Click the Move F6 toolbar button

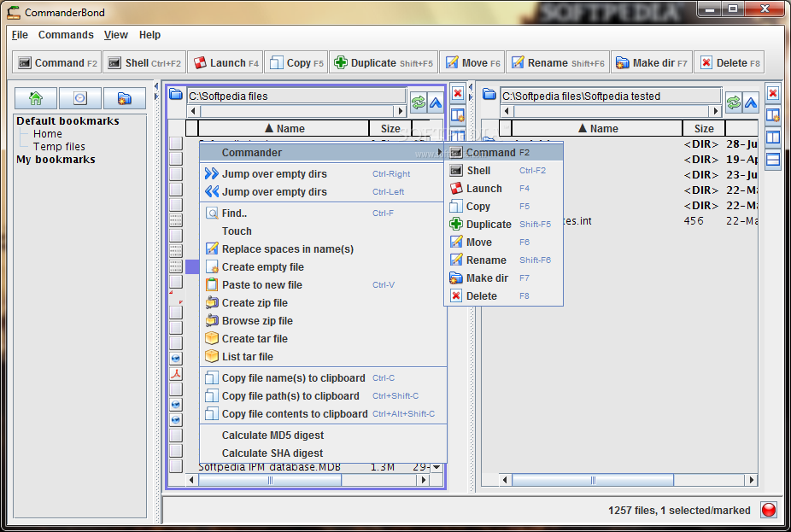[472, 62]
